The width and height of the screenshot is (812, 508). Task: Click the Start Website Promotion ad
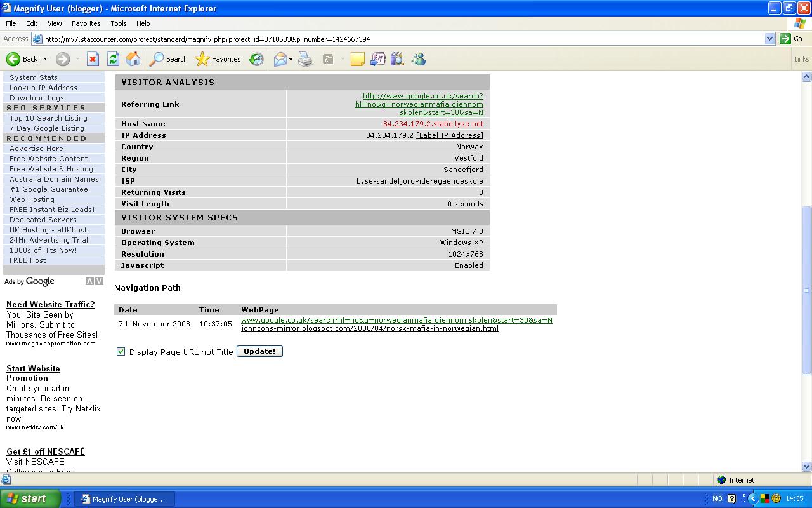(33, 373)
